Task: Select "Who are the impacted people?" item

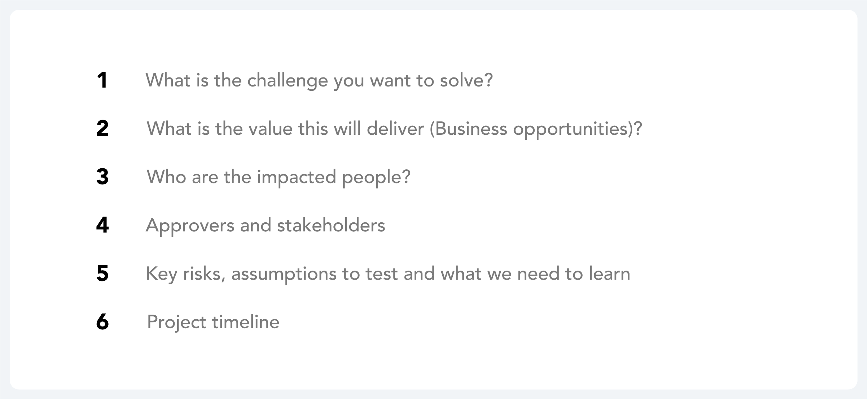Action: (279, 178)
